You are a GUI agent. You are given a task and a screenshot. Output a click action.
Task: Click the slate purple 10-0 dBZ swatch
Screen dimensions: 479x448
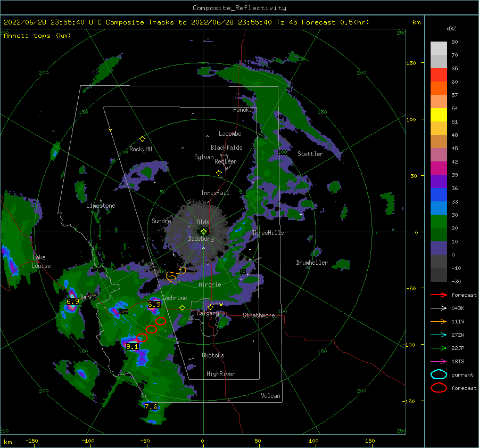click(x=439, y=248)
